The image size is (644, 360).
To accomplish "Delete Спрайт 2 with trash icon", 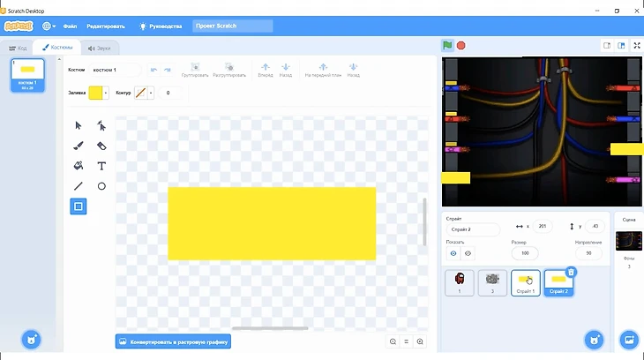I will point(571,272).
